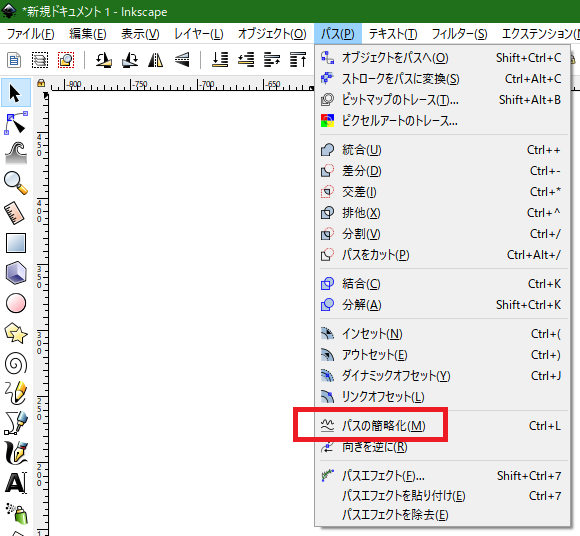Viewport: 580px width, 536px height.
Task: Select the 3D Box tool
Action: coord(16,273)
